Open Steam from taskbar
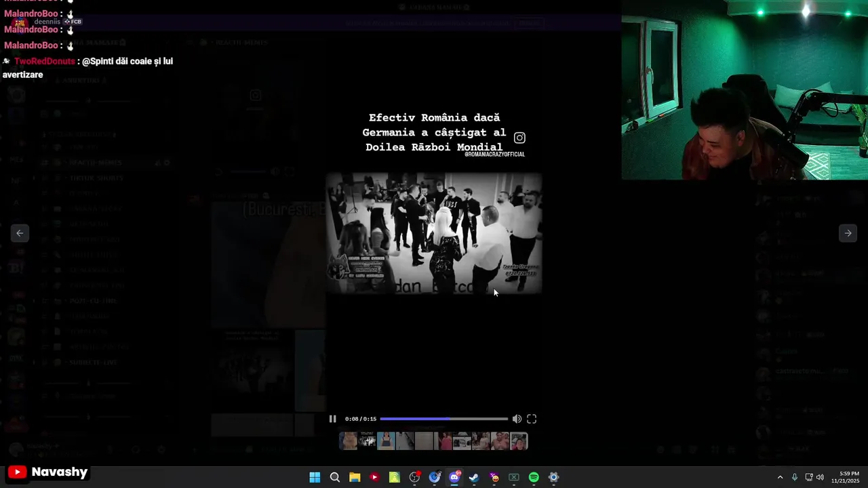 (474, 477)
